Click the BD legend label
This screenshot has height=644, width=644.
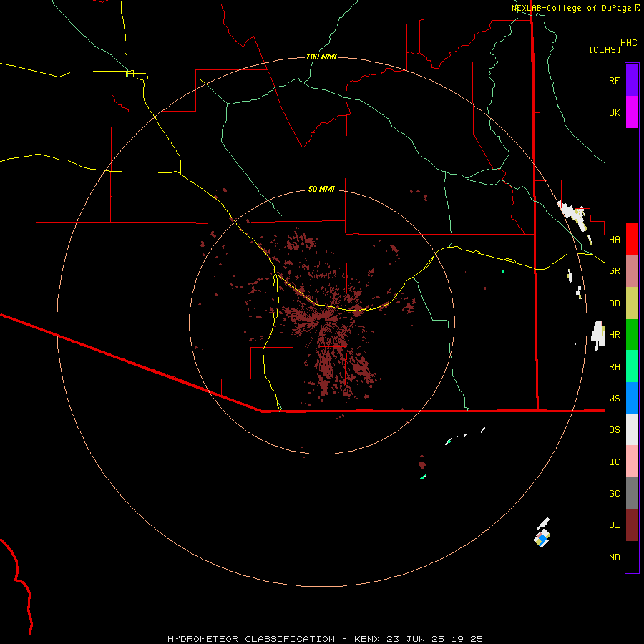coord(614,303)
